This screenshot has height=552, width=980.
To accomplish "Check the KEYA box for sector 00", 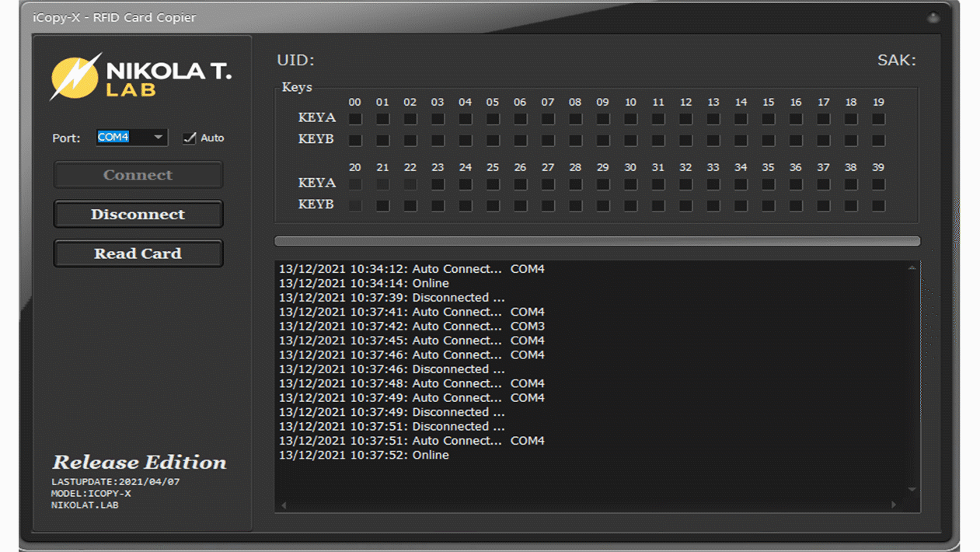I will pos(355,119).
